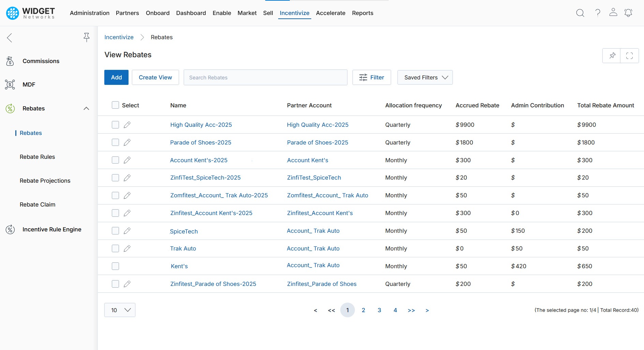The image size is (644, 350).
Task: Click edit pencil for High Quality Acc-2025
Action: 127,125
